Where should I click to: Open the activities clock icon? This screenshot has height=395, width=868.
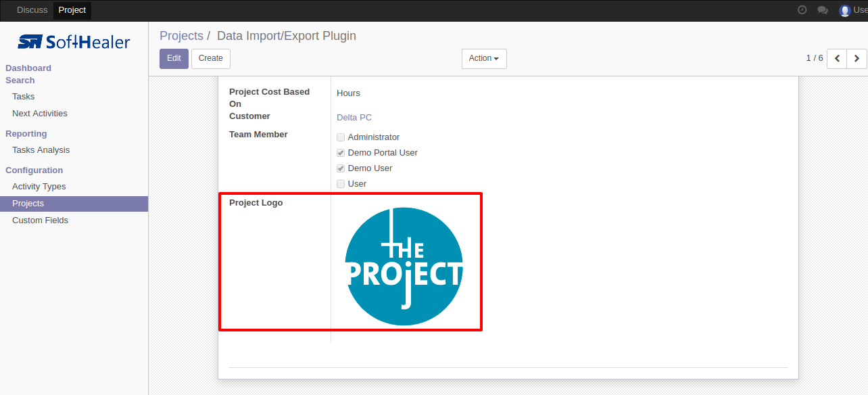(802, 10)
